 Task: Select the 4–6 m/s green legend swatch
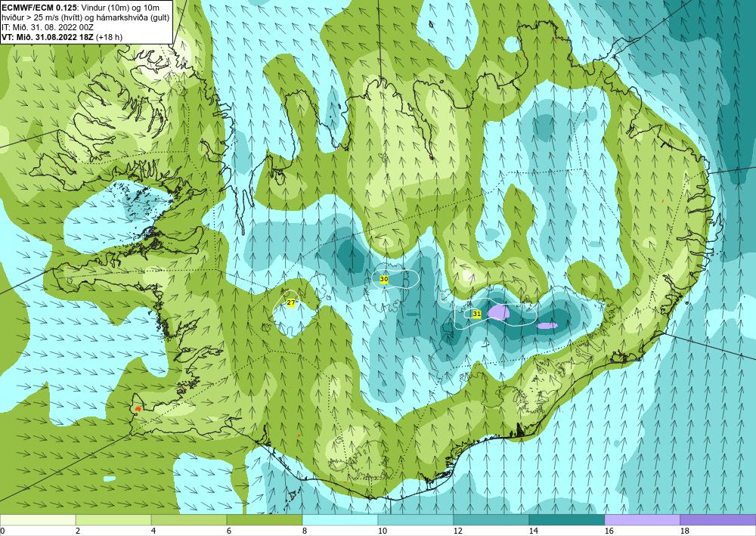[189, 520]
